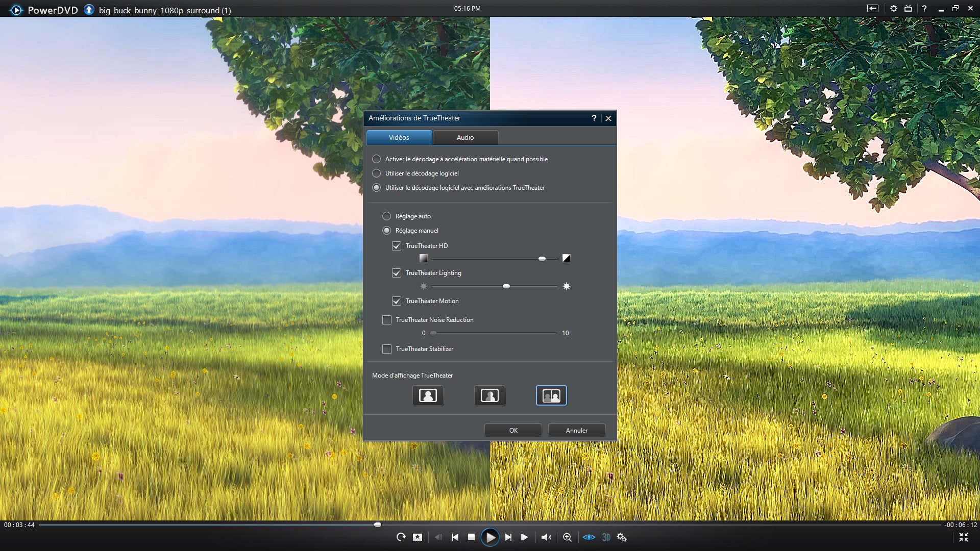Select split-screen TrueTheater display mode
Viewport: 980px width, 551px height.
(x=489, y=395)
